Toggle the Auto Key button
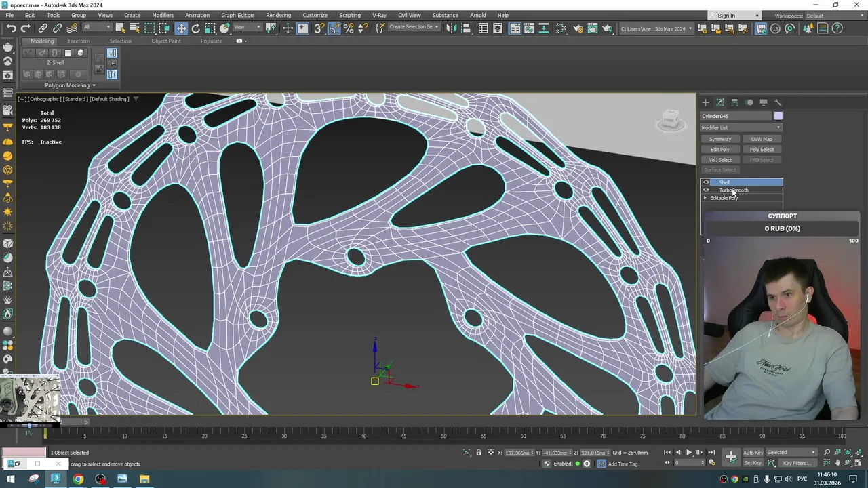Viewport: 868px width, 488px height. click(x=753, y=453)
